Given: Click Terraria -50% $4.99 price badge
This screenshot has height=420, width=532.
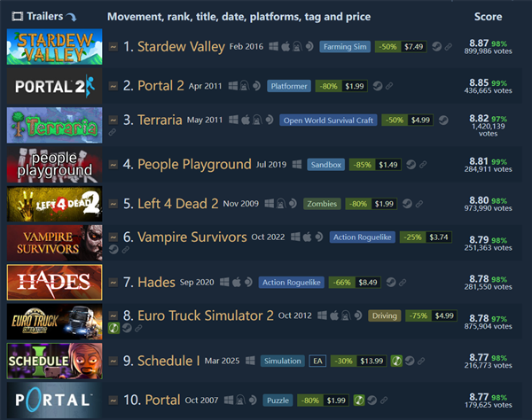Looking at the screenshot, I should click(408, 120).
